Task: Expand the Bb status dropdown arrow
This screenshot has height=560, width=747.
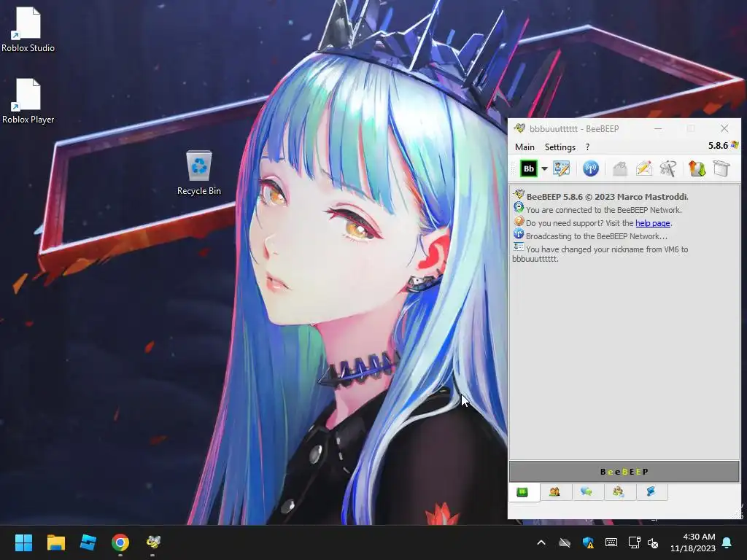Action: pyautogui.click(x=544, y=168)
